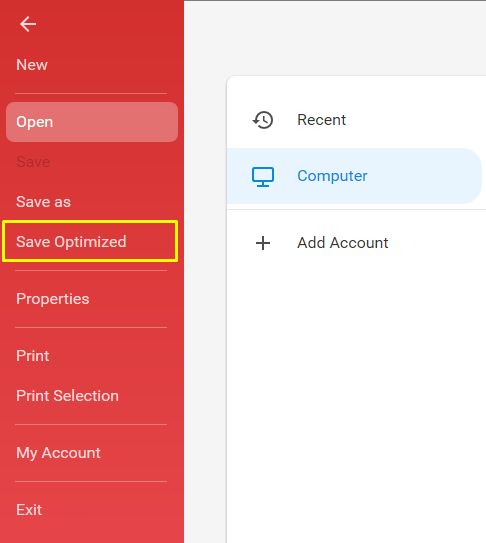The height and width of the screenshot is (543, 486).
Task: Click the greyed-out Save entry
Action: 33,162
